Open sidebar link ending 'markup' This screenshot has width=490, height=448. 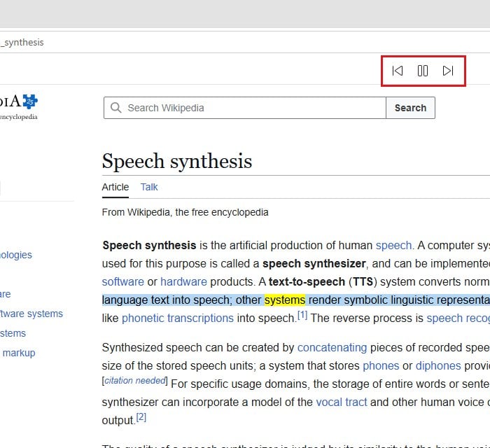[x=19, y=353]
